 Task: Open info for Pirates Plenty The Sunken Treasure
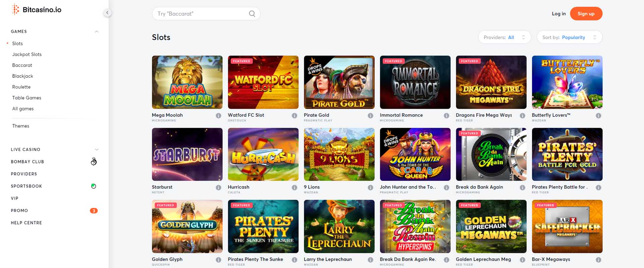(x=294, y=260)
